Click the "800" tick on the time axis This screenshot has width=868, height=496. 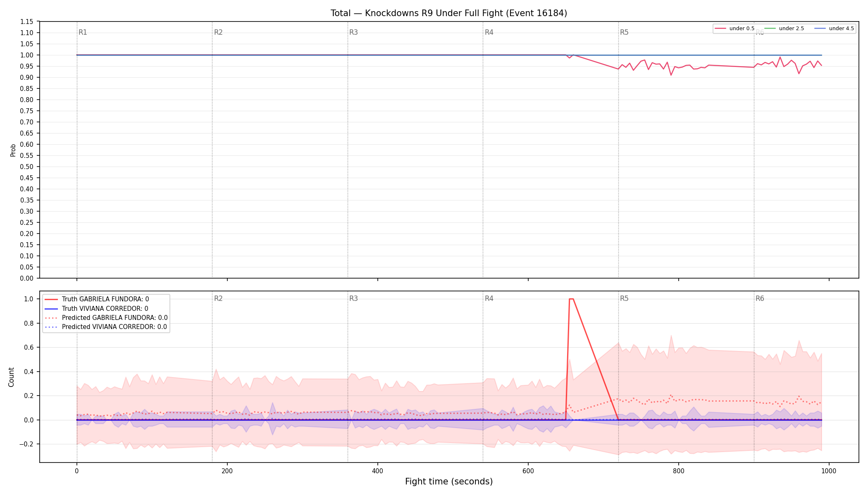tap(678, 471)
